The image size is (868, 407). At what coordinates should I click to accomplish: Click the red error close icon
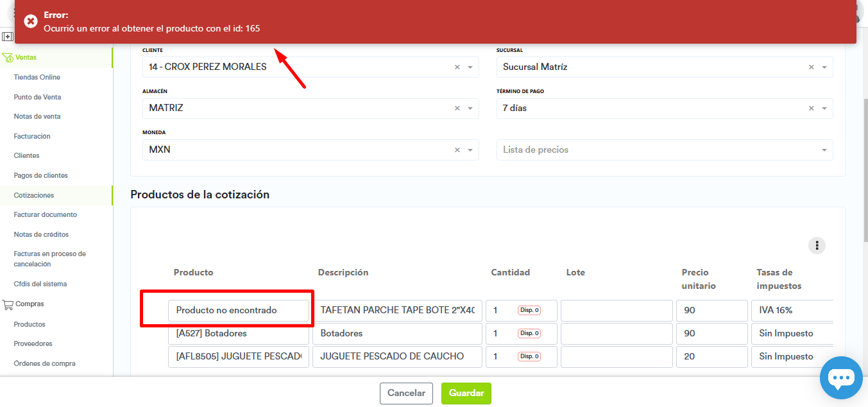pyautogui.click(x=30, y=21)
